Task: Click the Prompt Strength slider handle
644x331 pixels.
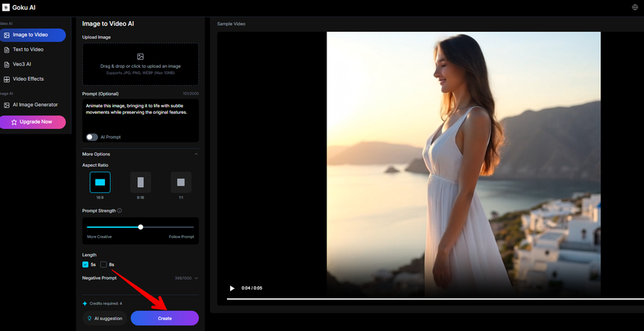Action: click(x=140, y=227)
